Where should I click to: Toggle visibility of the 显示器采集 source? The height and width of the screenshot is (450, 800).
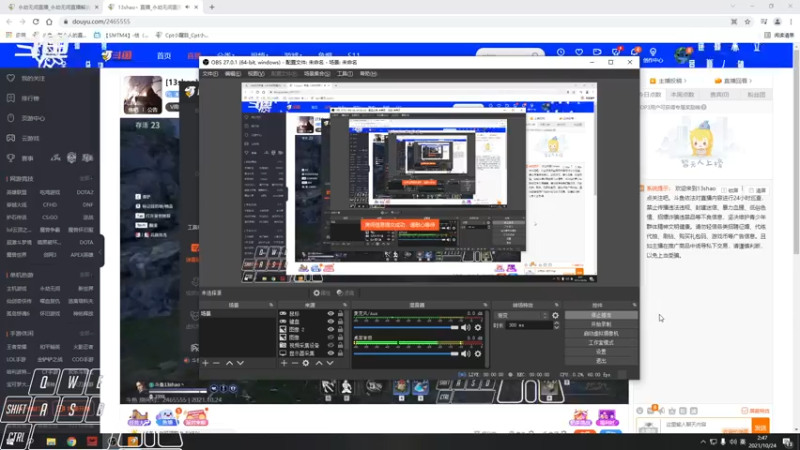pyautogui.click(x=331, y=353)
